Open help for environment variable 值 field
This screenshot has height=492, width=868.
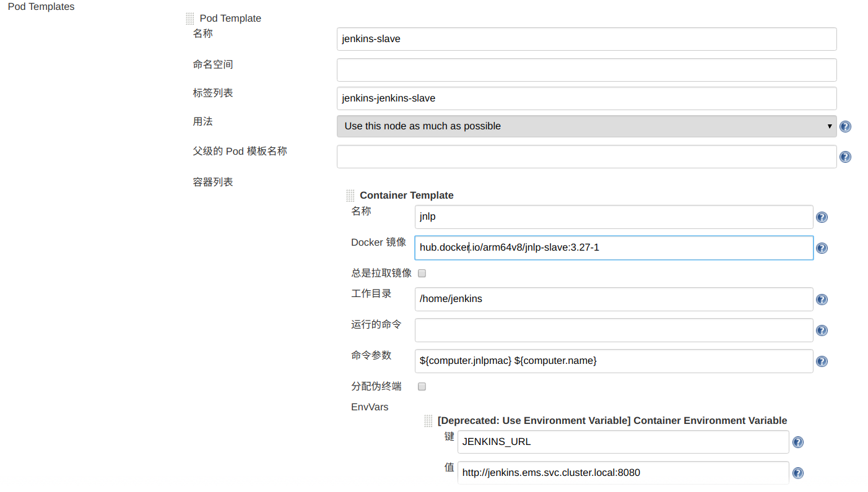pos(797,472)
